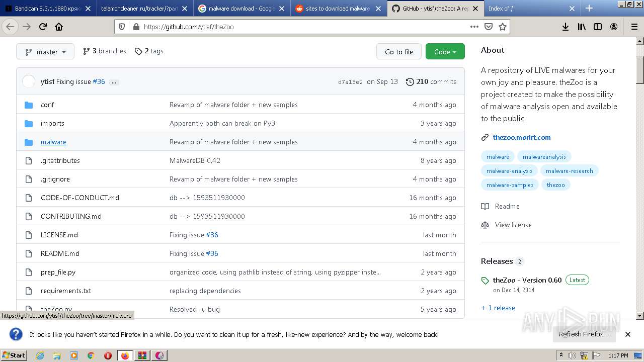Open the Firefox home page
Viewport: 644px width, 362px height.
(x=59, y=27)
